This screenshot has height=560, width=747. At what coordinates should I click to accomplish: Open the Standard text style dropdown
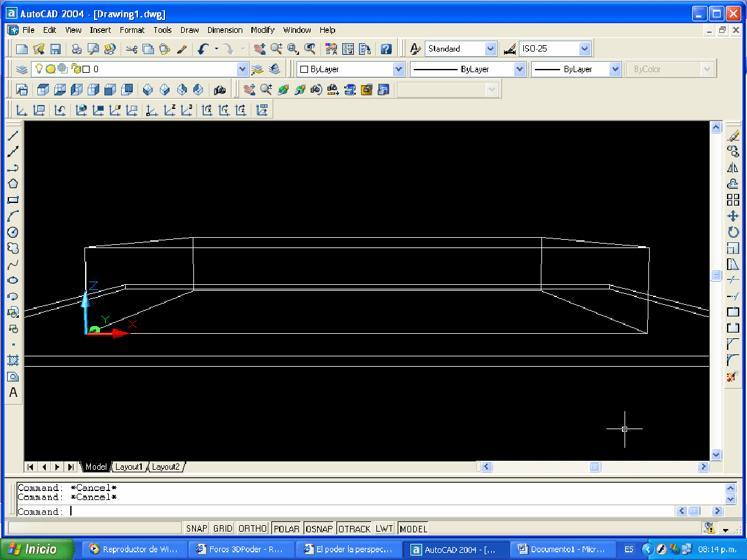490,48
